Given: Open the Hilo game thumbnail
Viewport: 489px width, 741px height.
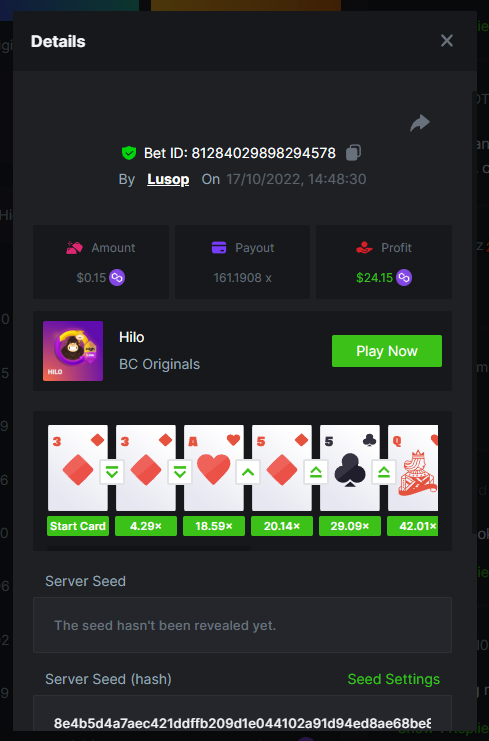Looking at the screenshot, I should click(x=73, y=351).
